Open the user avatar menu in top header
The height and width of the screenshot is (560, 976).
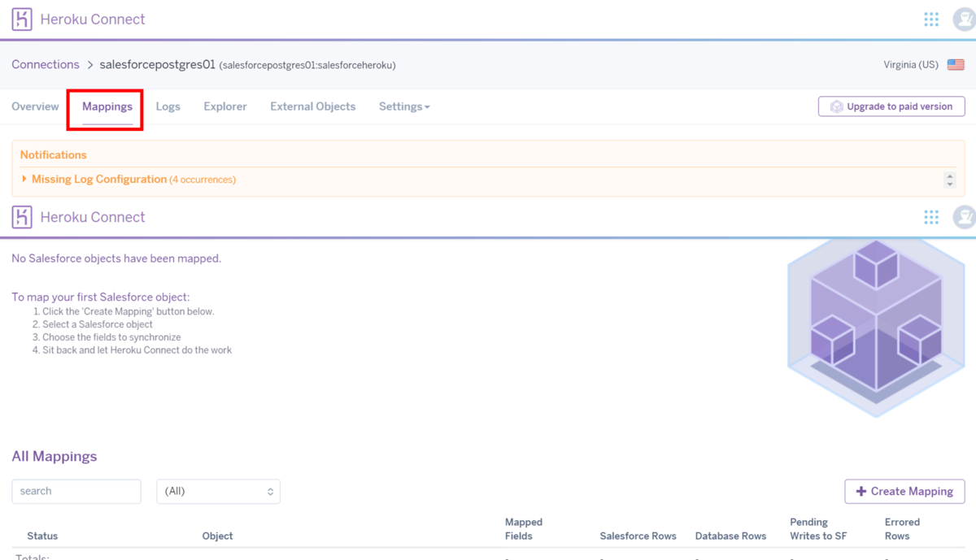coord(965,20)
